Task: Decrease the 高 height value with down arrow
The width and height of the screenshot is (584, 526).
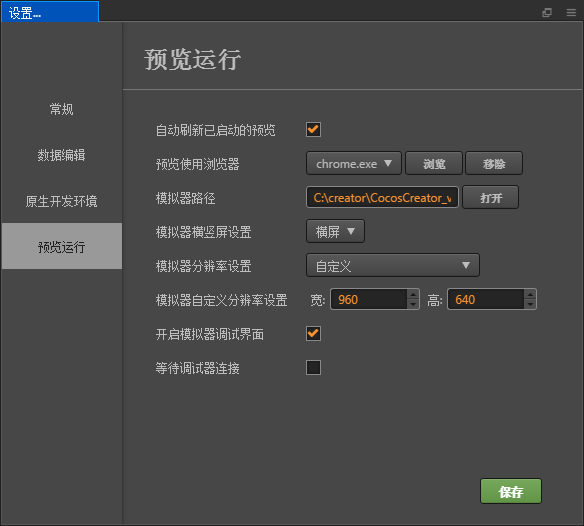Action: pyautogui.click(x=530, y=304)
